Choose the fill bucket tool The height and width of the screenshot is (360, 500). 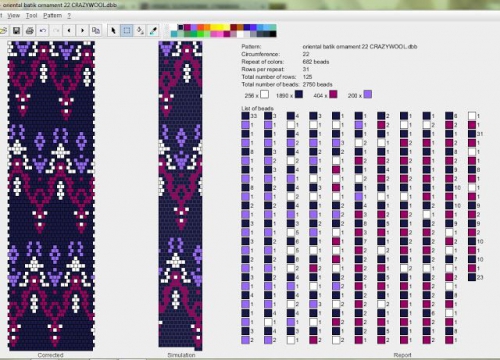[140, 31]
